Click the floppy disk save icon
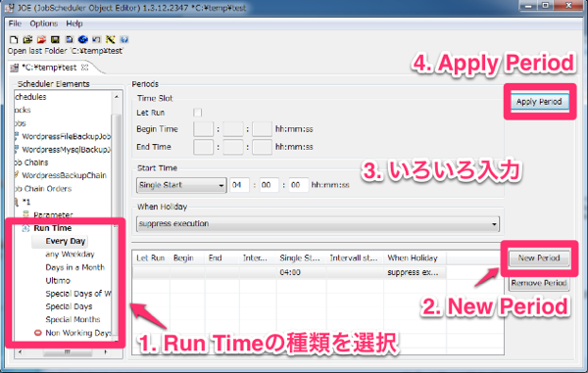The image size is (588, 373). pos(55,39)
